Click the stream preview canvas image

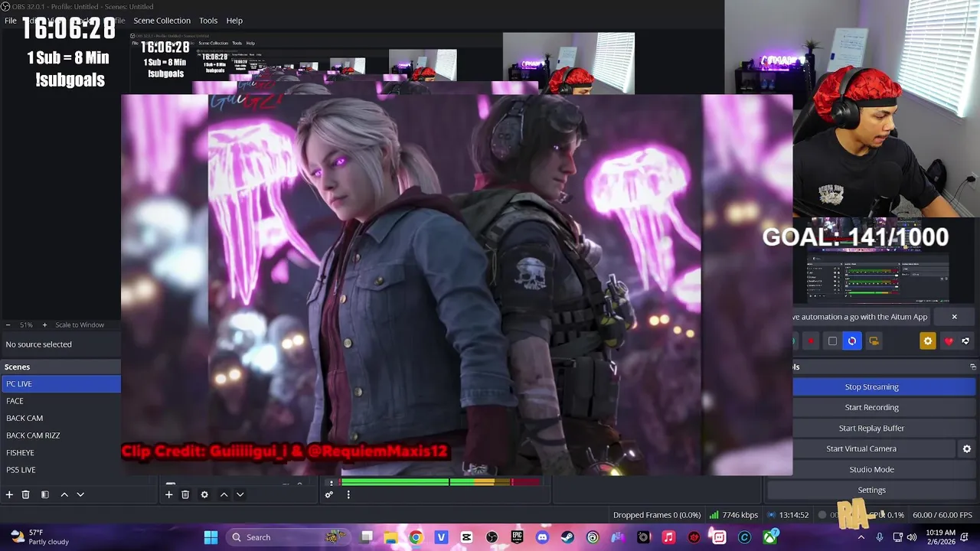tap(456, 285)
